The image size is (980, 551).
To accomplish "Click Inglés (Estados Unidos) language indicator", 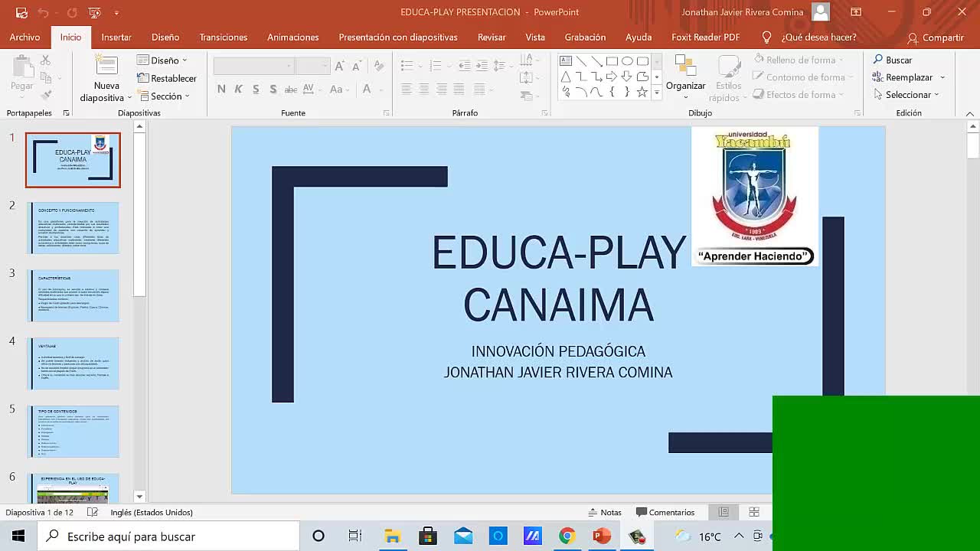I will [152, 512].
